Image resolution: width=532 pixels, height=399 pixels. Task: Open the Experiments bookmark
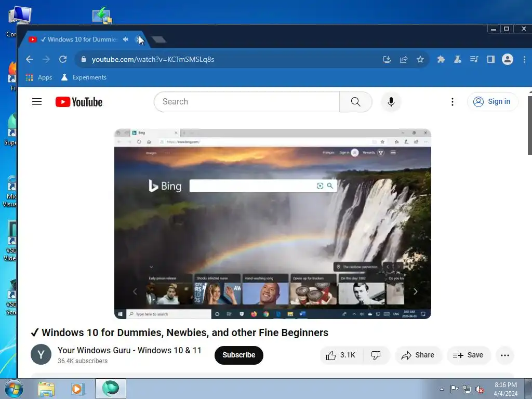pyautogui.click(x=84, y=77)
